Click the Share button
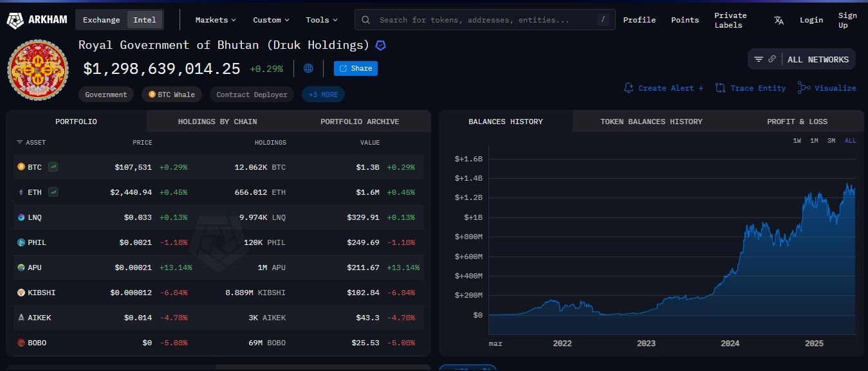Image resolution: width=868 pixels, height=371 pixels. coord(356,68)
